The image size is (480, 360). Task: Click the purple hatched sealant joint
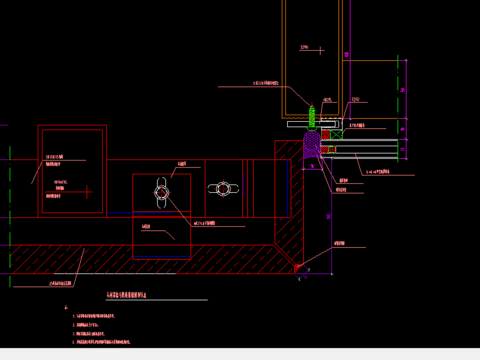(x=312, y=146)
